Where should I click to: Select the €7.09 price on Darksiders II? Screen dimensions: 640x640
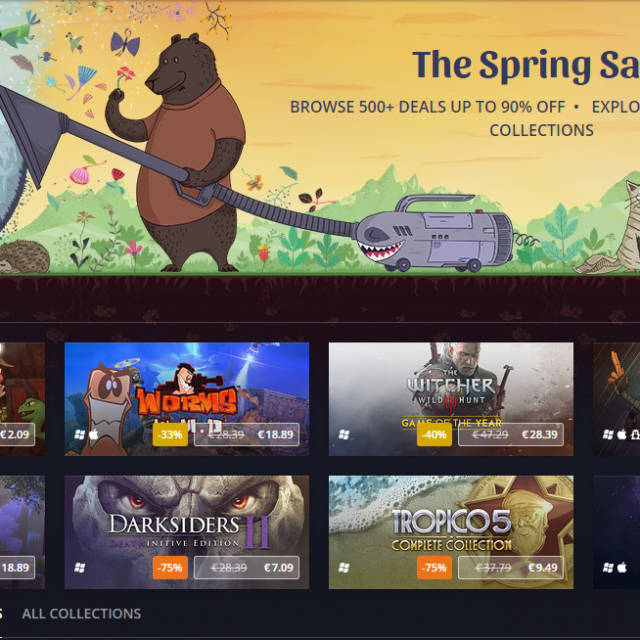[279, 568]
